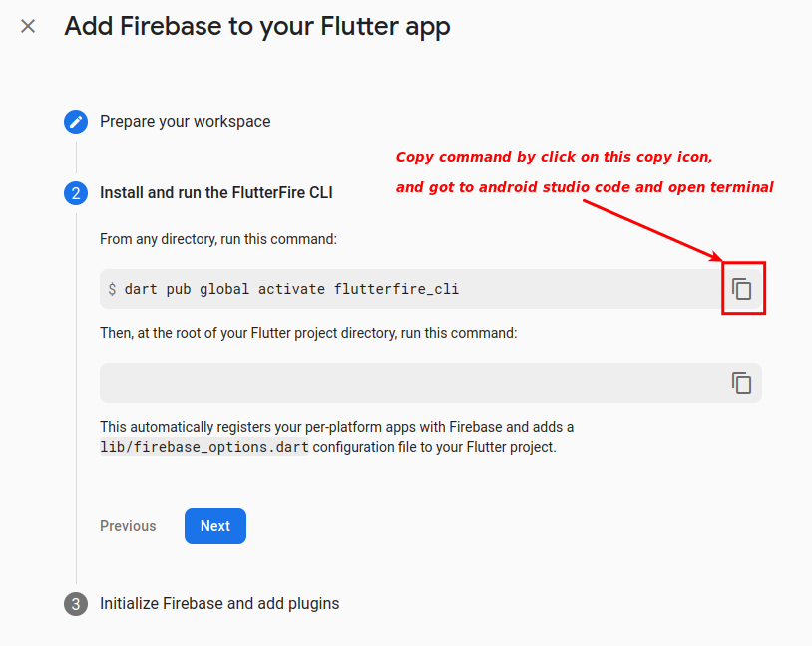The height and width of the screenshot is (646, 812).
Task: Go back with the Previous button
Action: click(128, 526)
